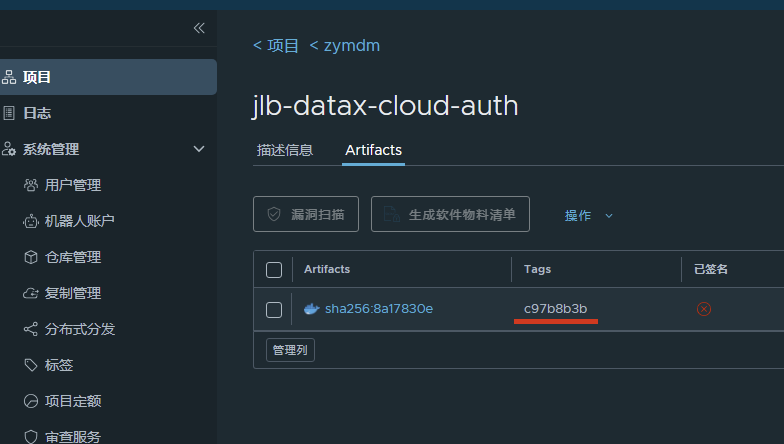Click the red unsigned status icon
The width and height of the screenshot is (784, 444).
[704, 309]
